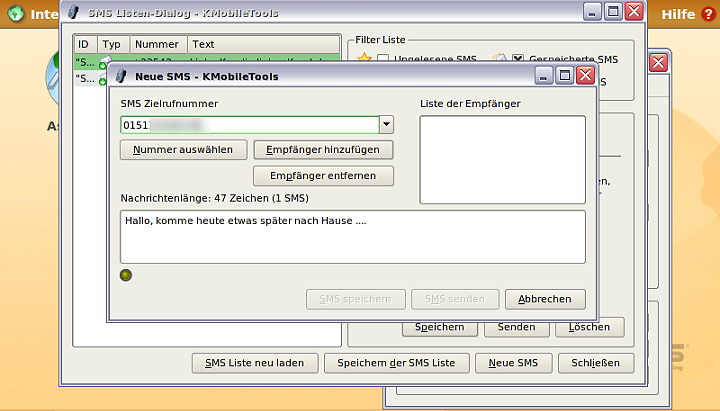Sort by the ID column header
Image resolution: width=720 pixels, height=411 pixels.
pyautogui.click(x=85, y=44)
